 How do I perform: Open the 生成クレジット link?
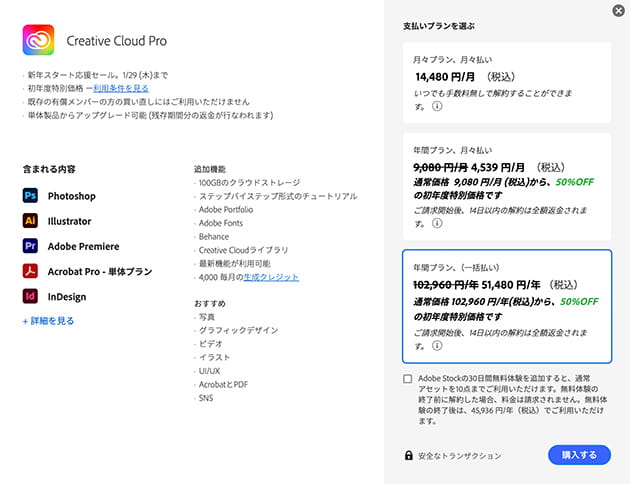coord(272,277)
